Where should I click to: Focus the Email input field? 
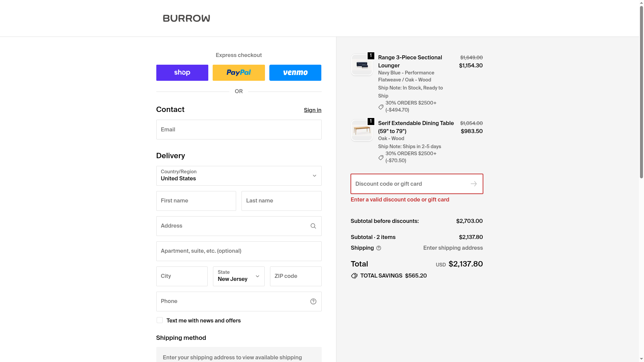pos(238,130)
